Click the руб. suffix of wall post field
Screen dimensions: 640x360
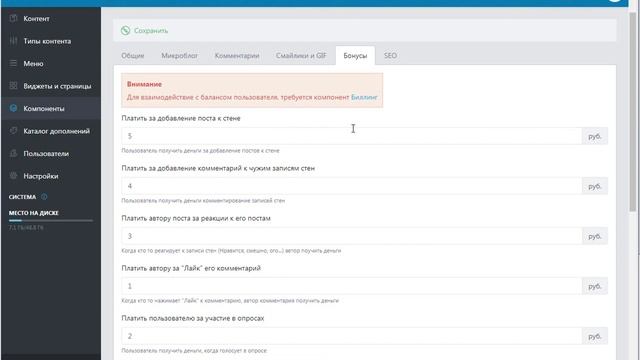(x=595, y=136)
